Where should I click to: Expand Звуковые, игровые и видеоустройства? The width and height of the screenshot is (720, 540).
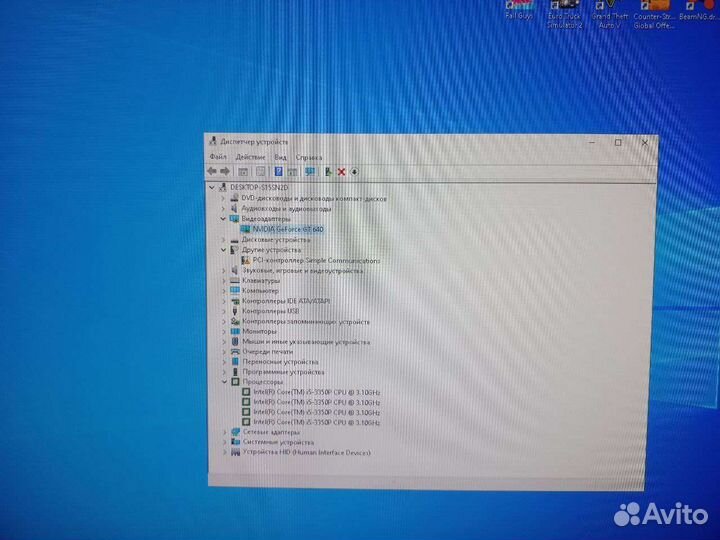pos(224,270)
